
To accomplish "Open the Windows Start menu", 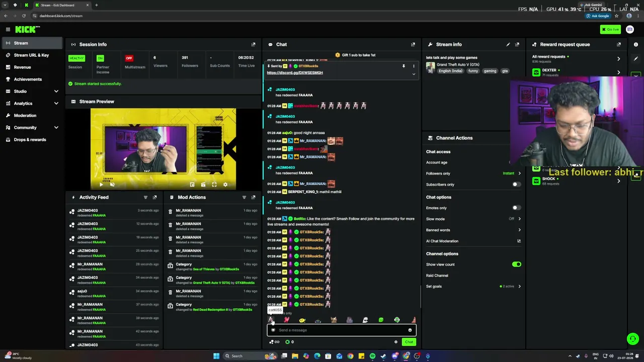I will [216, 356].
